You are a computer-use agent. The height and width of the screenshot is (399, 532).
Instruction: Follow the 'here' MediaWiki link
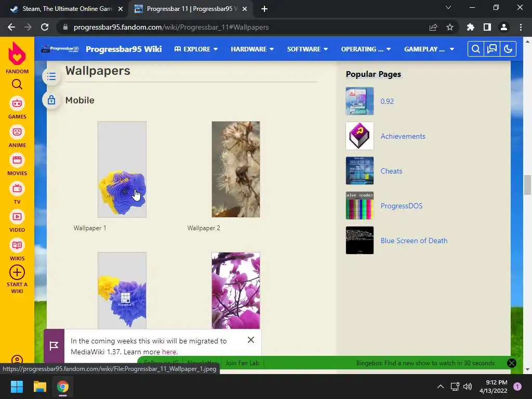click(x=169, y=352)
